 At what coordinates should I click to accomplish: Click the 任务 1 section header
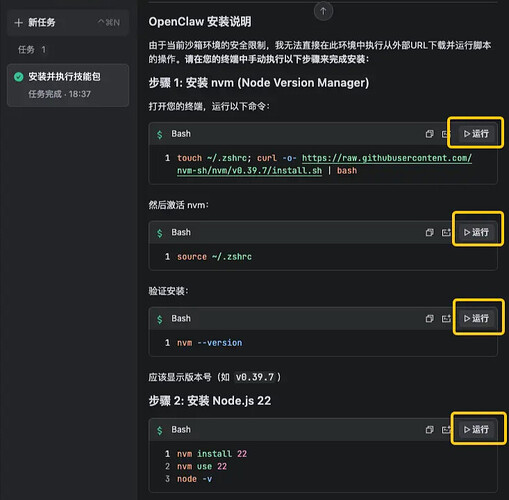[x=32, y=50]
